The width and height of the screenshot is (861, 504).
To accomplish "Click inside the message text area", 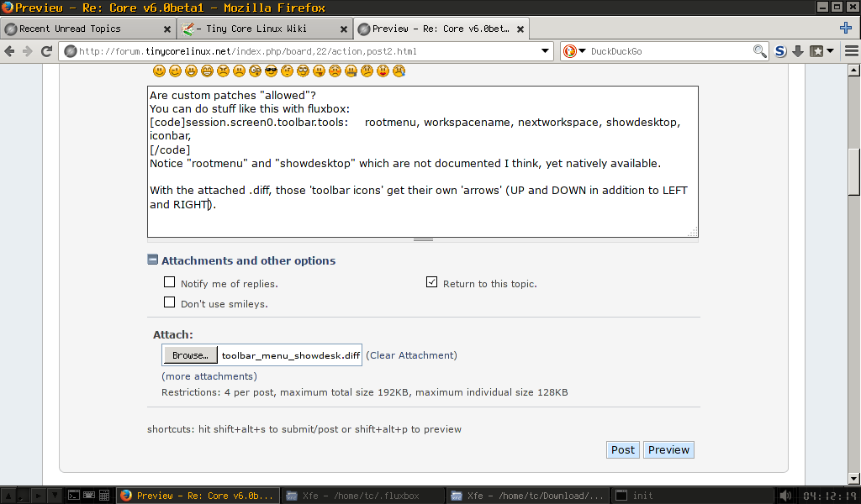I will pos(420,218).
